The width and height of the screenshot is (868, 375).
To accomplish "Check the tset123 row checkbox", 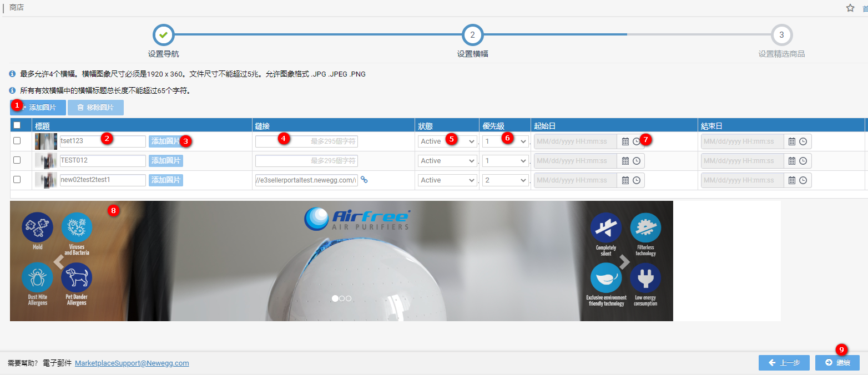I will 17,141.
